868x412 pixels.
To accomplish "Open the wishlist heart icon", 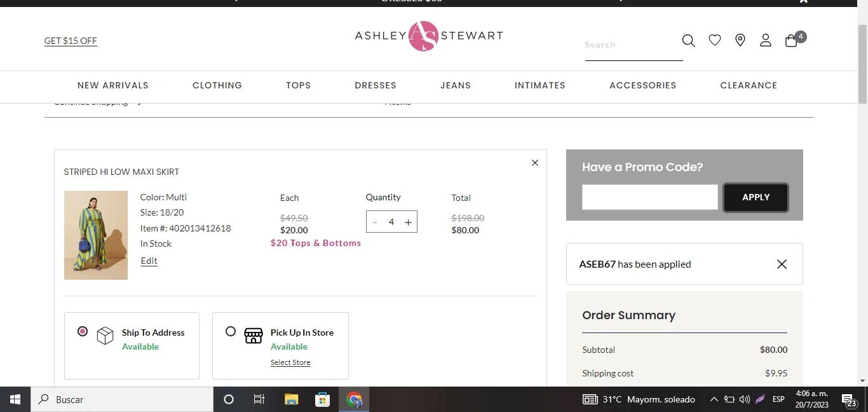I will [715, 41].
